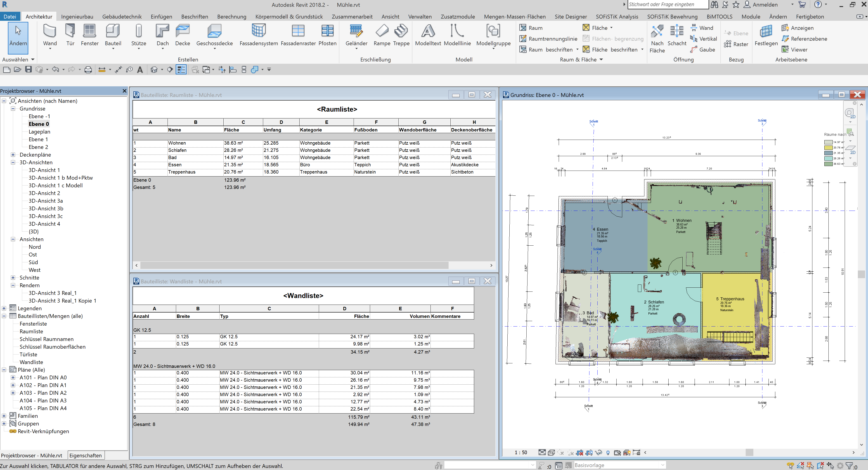This screenshot has width=868, height=470.
Task: Select the Treppe tool
Action: 401,35
